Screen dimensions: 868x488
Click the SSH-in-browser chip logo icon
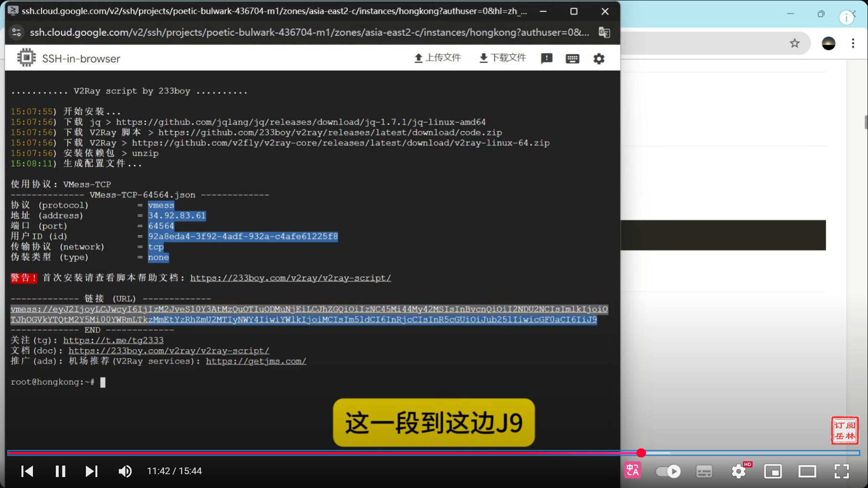(26, 58)
